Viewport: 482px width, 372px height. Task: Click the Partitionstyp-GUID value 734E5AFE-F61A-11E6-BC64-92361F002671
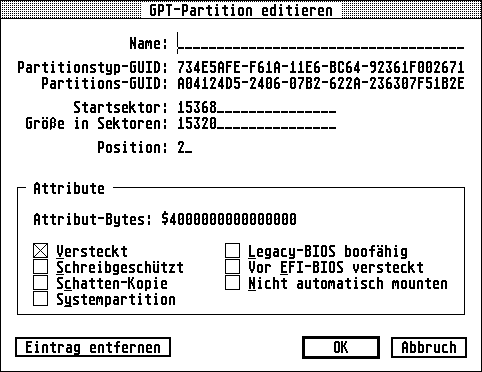(321, 67)
